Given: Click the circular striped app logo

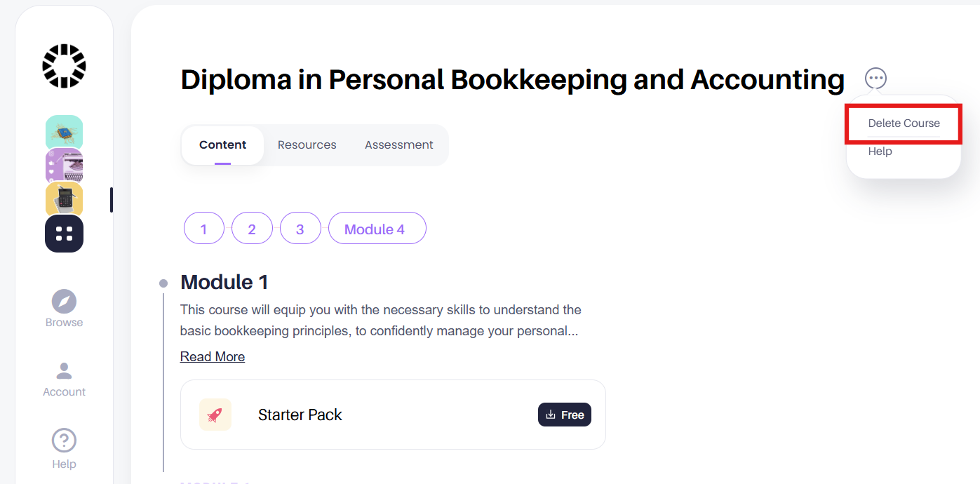Looking at the screenshot, I should [64, 66].
